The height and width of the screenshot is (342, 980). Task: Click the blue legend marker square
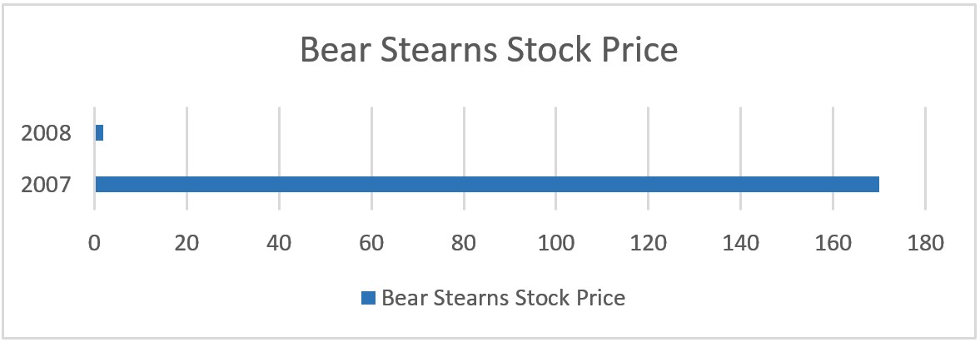click(368, 298)
